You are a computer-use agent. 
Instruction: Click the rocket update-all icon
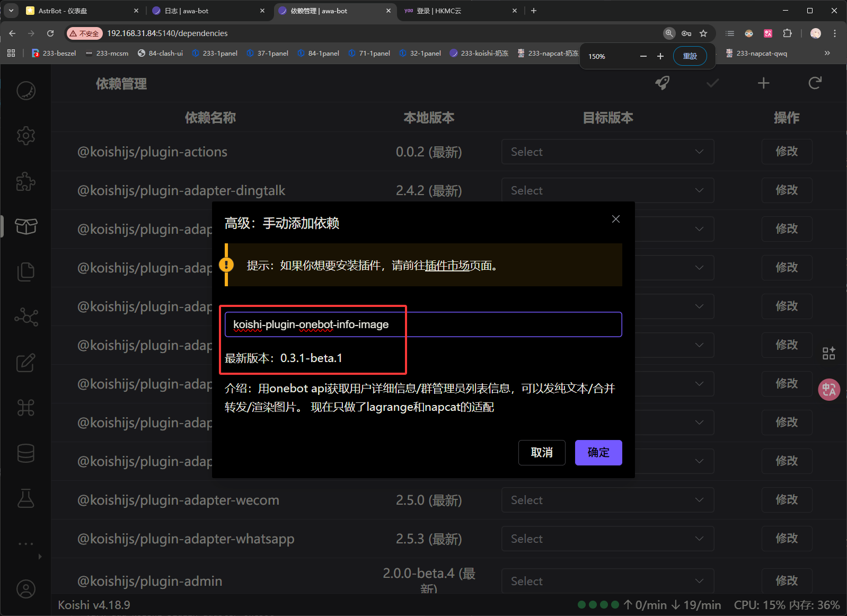click(x=662, y=83)
